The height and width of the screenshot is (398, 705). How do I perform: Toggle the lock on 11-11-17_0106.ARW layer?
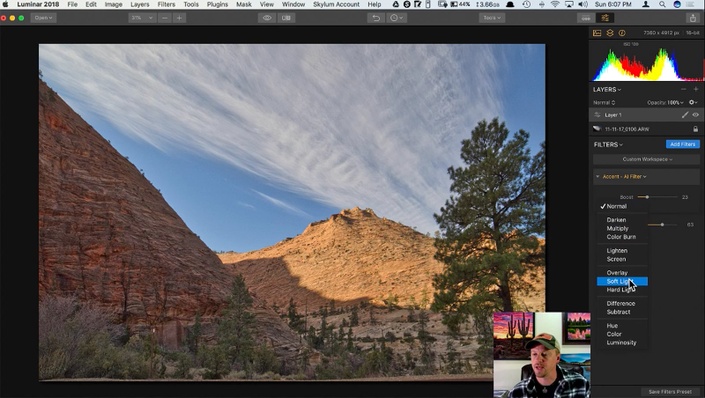tap(696, 129)
